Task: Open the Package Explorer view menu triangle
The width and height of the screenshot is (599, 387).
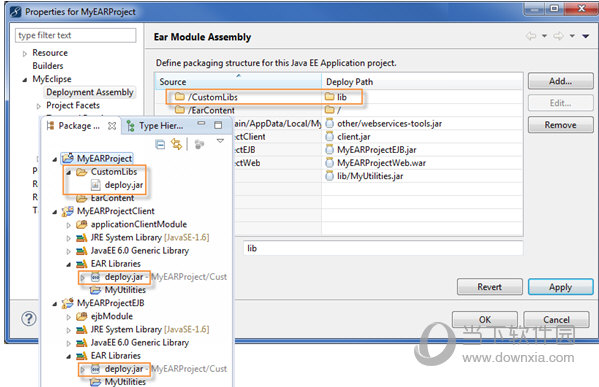Action: coord(220,141)
